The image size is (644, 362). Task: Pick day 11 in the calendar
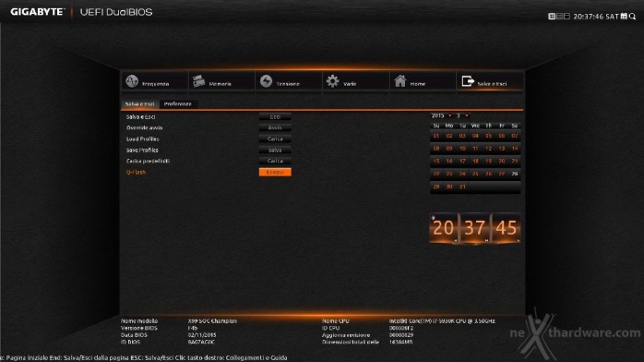tap(475, 149)
